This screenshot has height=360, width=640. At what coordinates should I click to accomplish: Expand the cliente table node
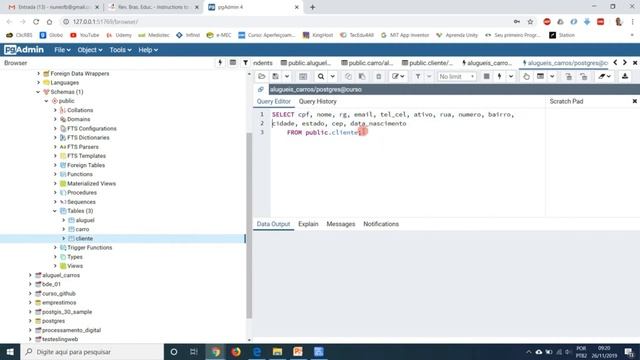tap(64, 238)
